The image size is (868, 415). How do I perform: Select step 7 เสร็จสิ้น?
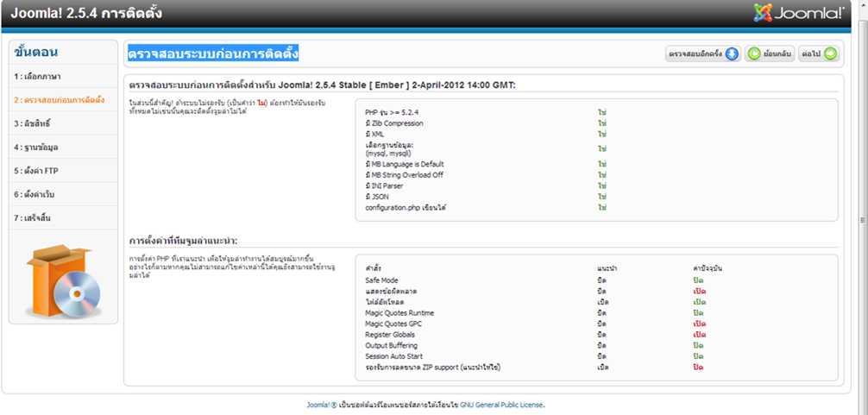(x=33, y=218)
